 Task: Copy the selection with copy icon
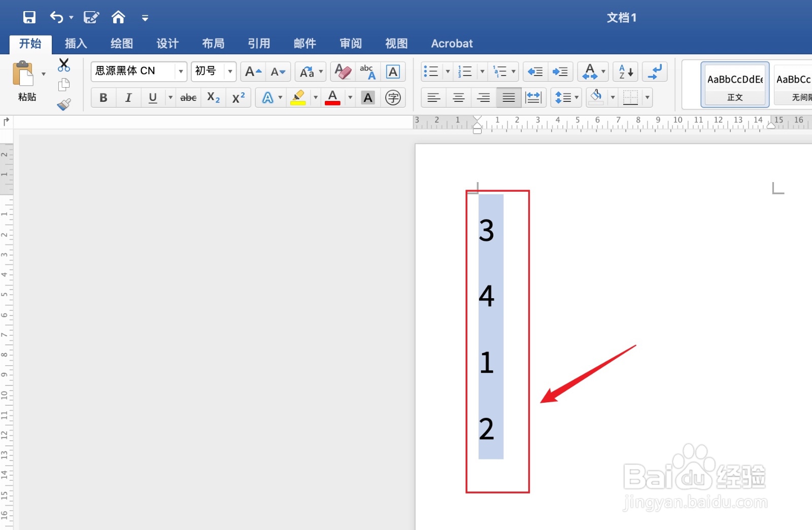[x=64, y=85]
